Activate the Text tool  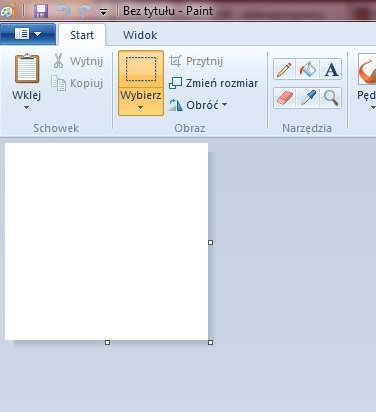click(x=331, y=70)
